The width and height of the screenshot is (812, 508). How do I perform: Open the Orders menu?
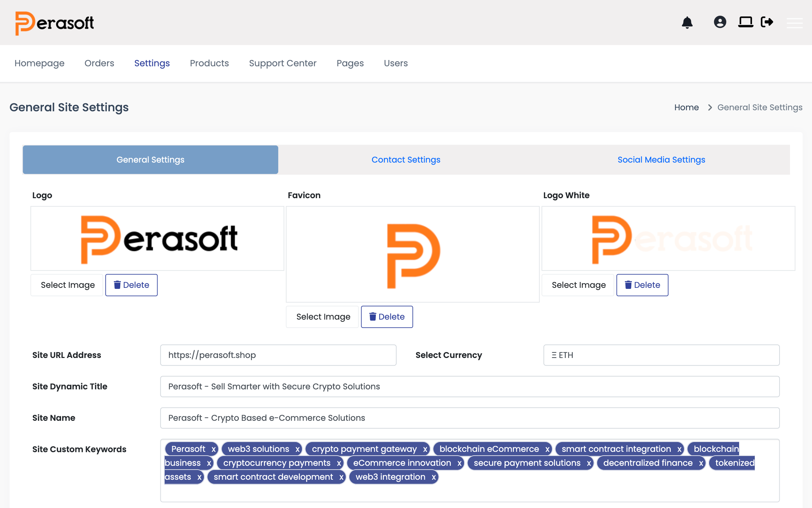coord(99,63)
